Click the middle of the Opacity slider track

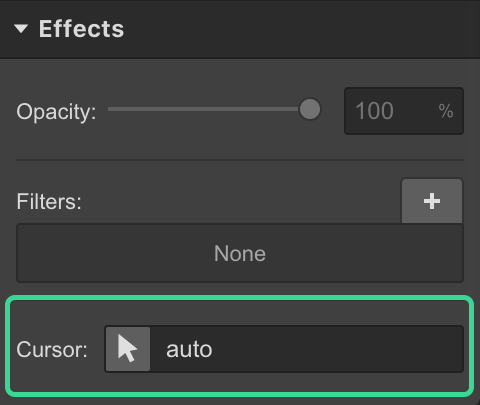(x=203, y=109)
